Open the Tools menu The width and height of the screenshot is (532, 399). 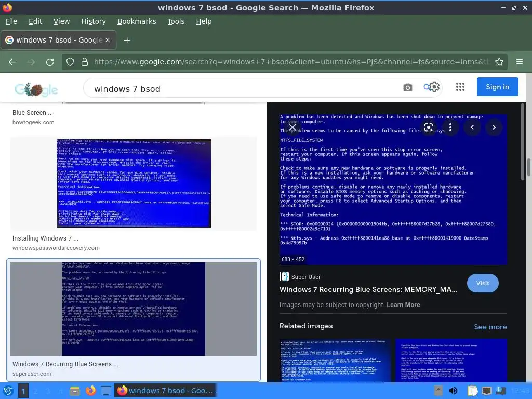(x=176, y=21)
